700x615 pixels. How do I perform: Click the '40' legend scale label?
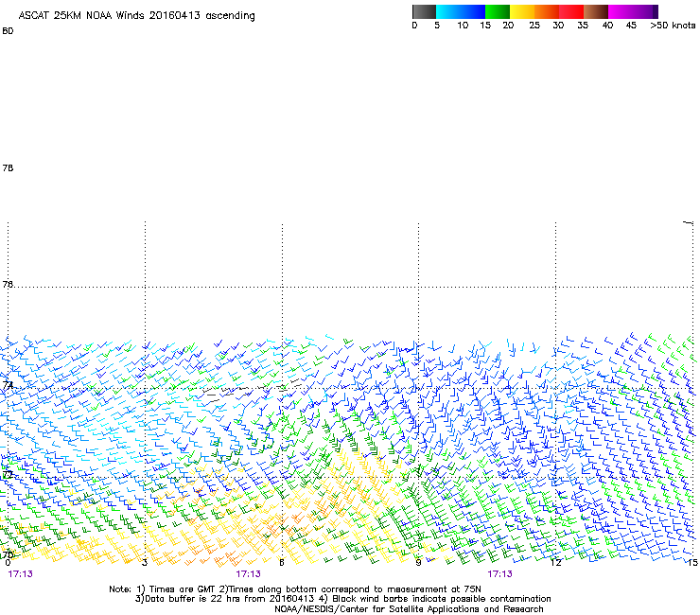tap(607, 26)
